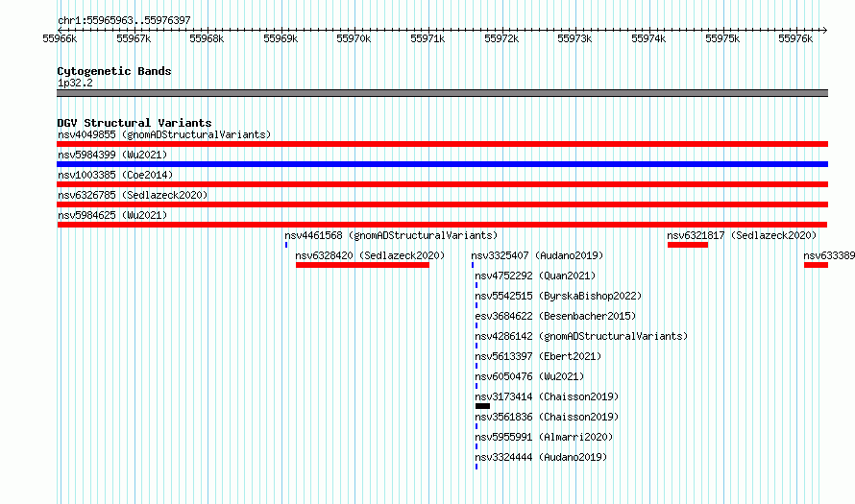
Task: Select the DGV Structural Variants track title
Action: [x=134, y=123]
